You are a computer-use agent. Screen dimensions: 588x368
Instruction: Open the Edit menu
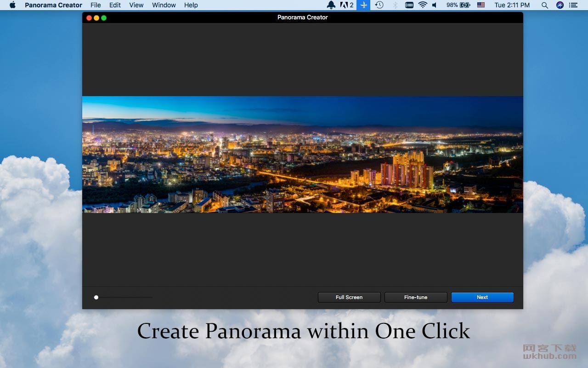tap(115, 5)
